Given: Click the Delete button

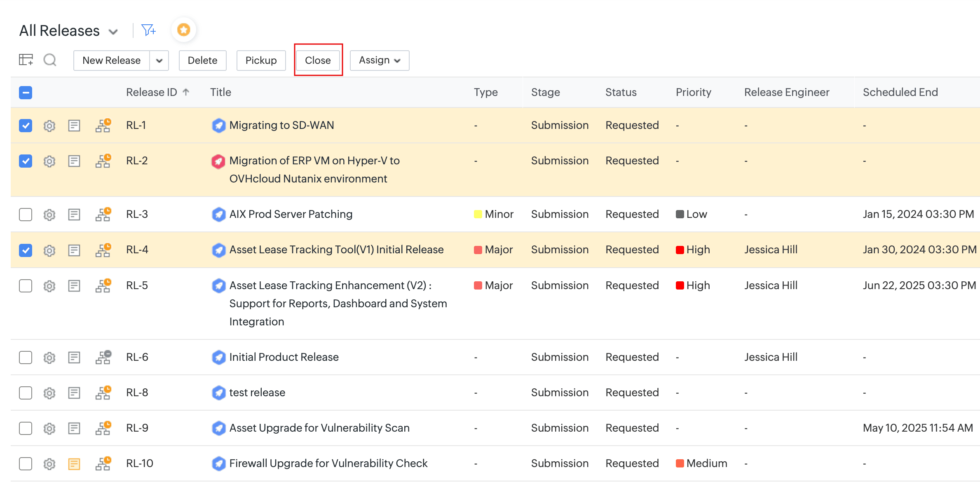Looking at the screenshot, I should (202, 61).
